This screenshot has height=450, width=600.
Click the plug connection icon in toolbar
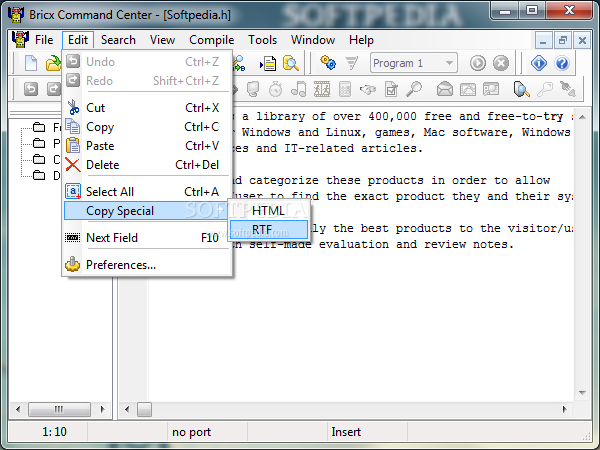tap(568, 89)
